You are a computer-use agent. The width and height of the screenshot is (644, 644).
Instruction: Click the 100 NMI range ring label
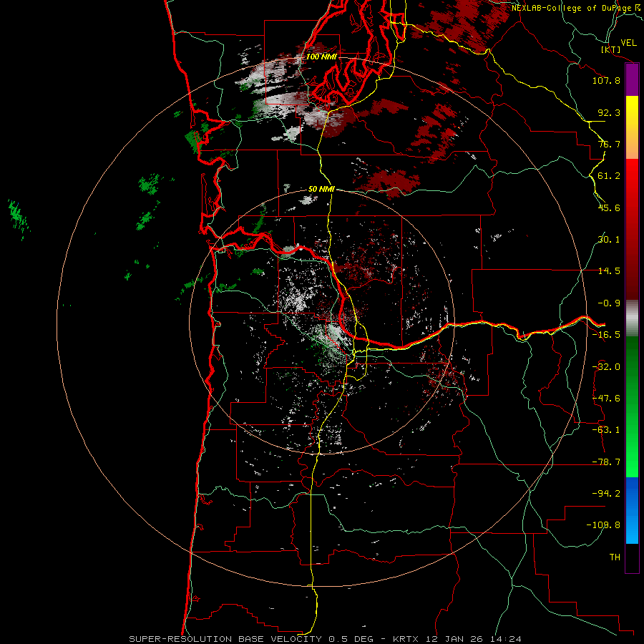(321, 57)
